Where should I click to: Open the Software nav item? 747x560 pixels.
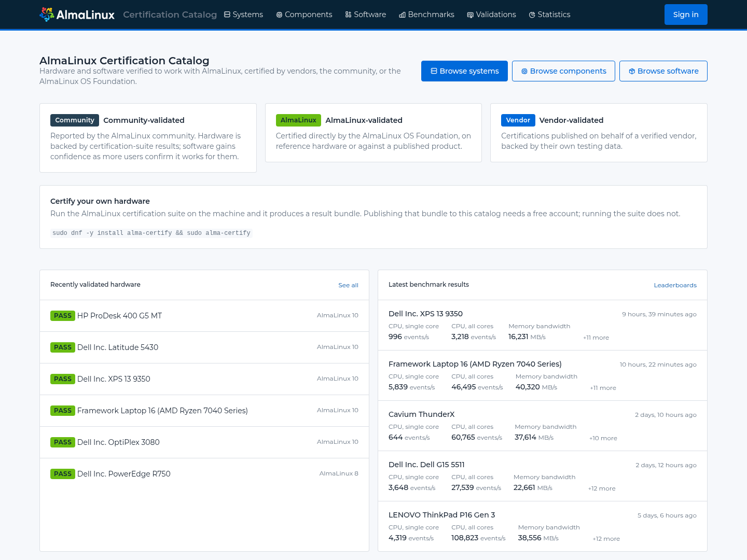click(366, 15)
